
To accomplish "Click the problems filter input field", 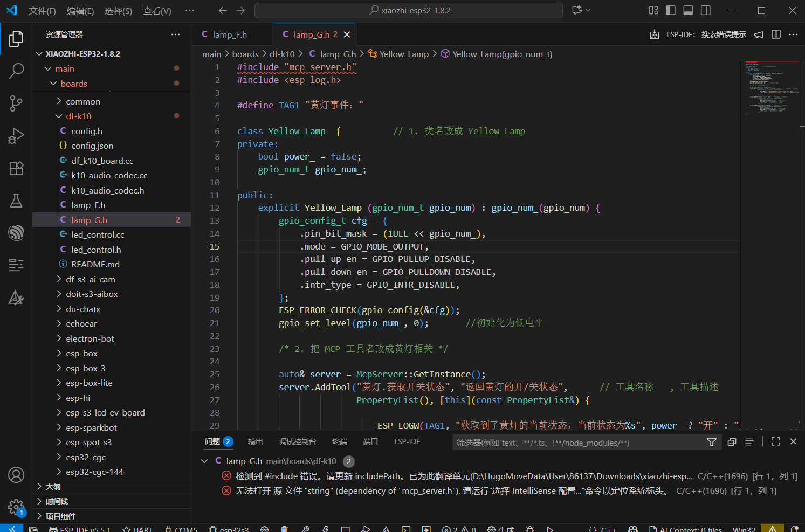I will tap(577, 443).
